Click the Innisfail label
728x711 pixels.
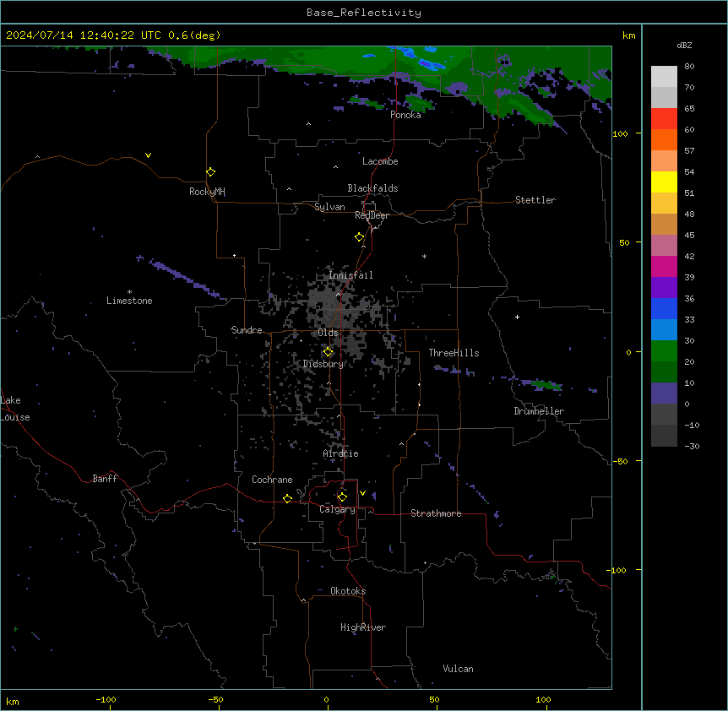click(350, 275)
